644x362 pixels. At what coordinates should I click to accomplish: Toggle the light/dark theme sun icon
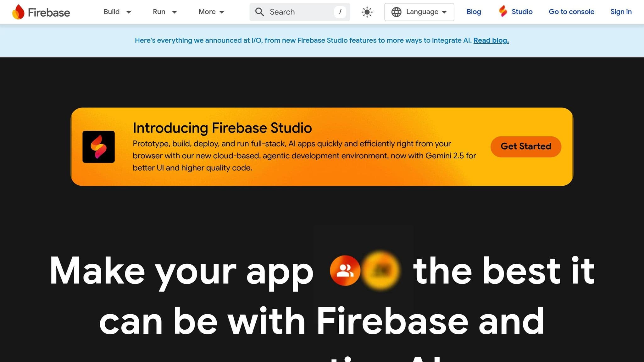tap(367, 12)
